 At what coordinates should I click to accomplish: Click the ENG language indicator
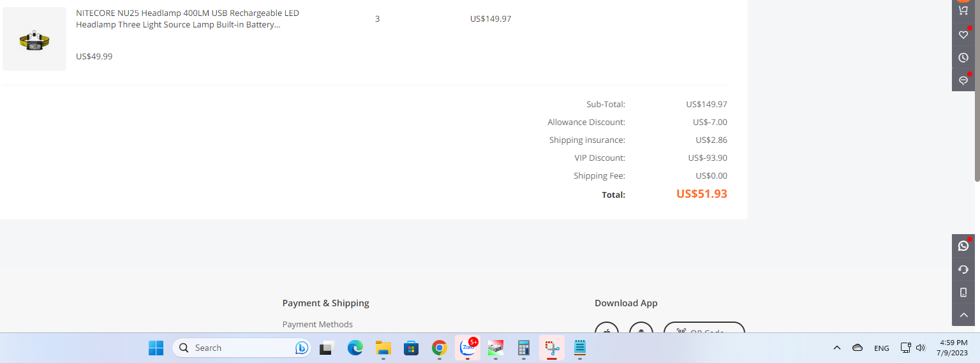pos(882,348)
